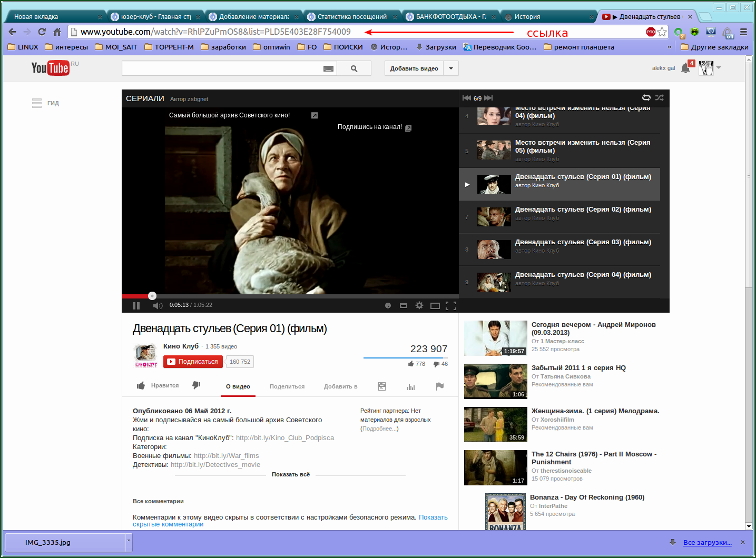This screenshot has width=756, height=558.
Task: Click the red Подписаться button
Action: coord(193,362)
